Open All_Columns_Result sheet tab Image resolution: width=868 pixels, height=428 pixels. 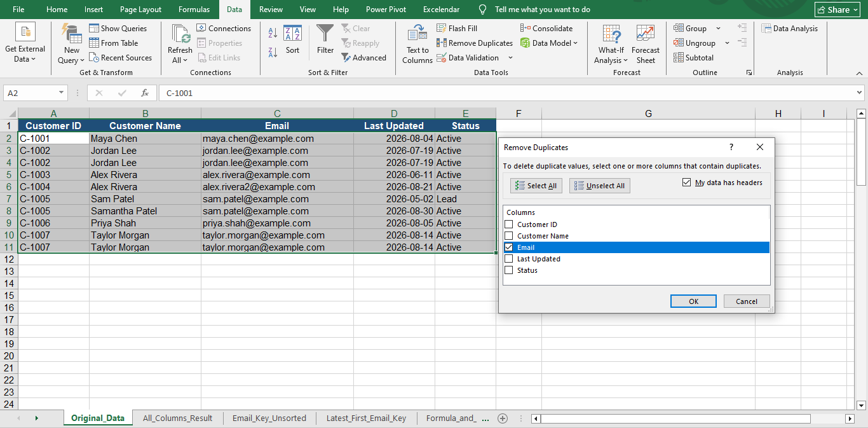point(178,418)
